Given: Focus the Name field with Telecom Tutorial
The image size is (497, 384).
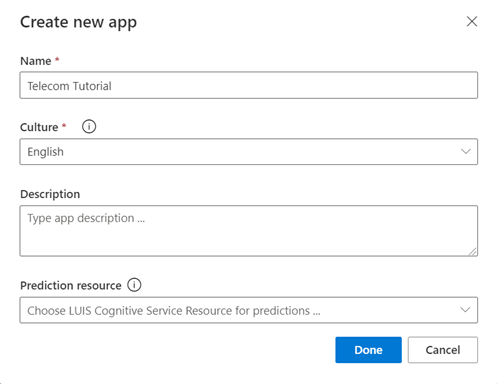Looking at the screenshot, I should point(249,85).
